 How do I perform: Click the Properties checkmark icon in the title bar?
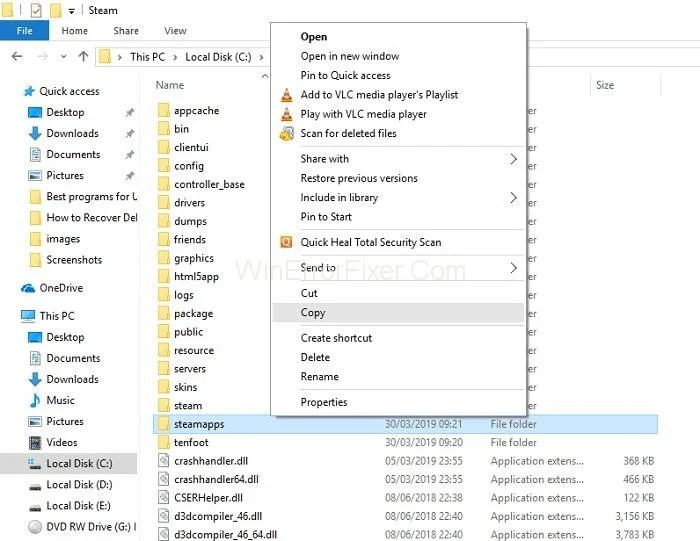[36, 10]
